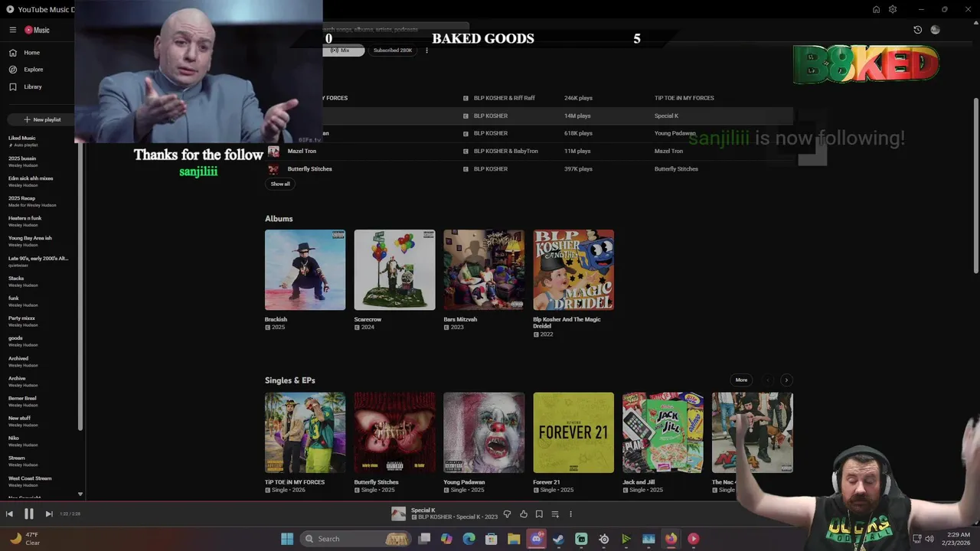This screenshot has height=551, width=980.
Task: Open the account avatar menu
Action: pyautogui.click(x=935, y=30)
